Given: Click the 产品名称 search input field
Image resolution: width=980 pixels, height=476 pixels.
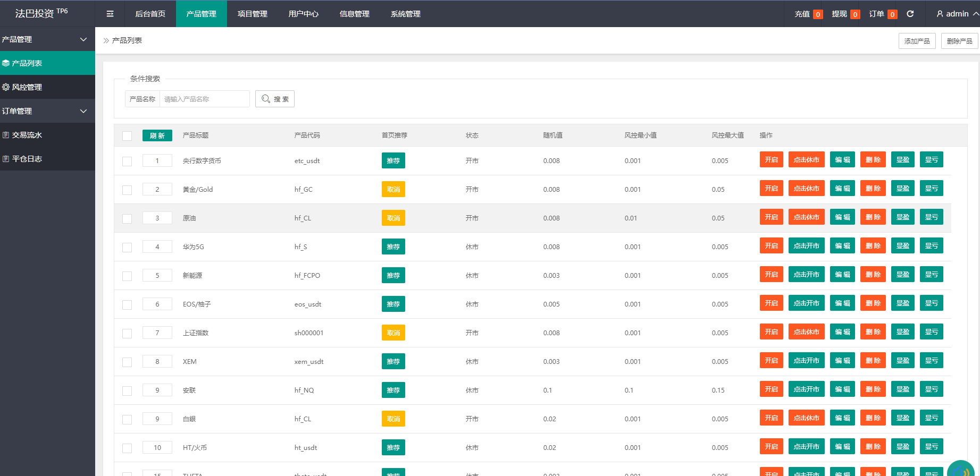Looking at the screenshot, I should (x=204, y=99).
